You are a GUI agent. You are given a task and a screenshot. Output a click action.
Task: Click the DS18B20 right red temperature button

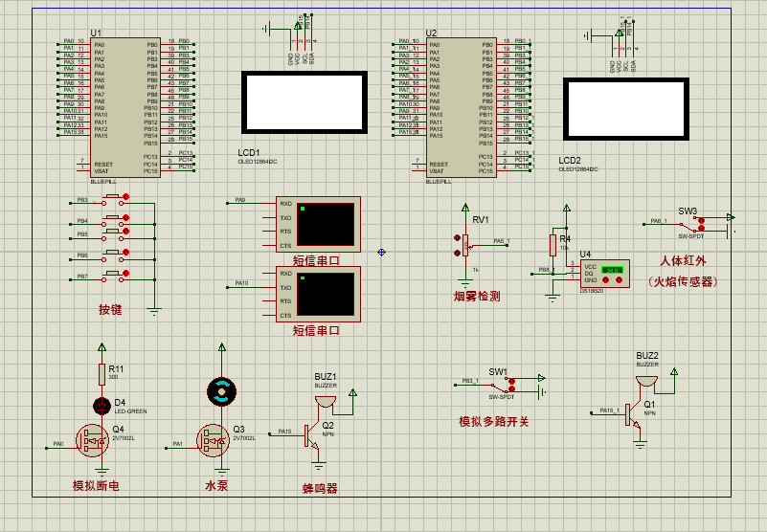[619, 279]
